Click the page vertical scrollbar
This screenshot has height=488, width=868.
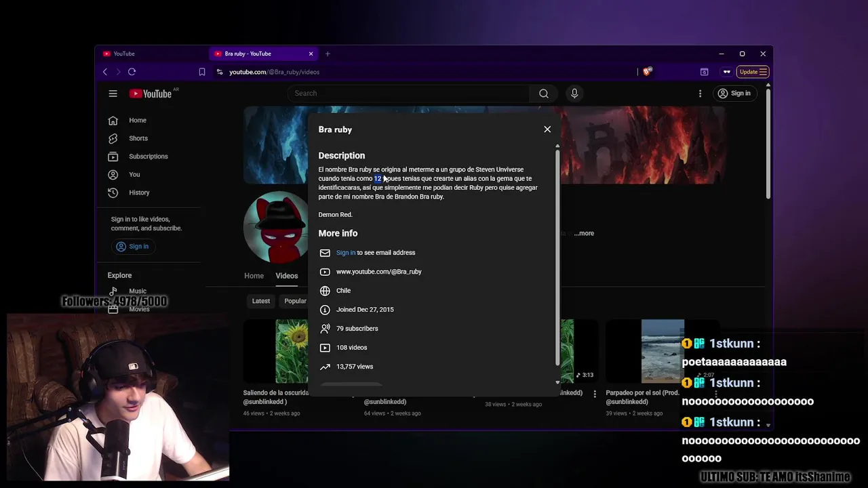(x=768, y=144)
